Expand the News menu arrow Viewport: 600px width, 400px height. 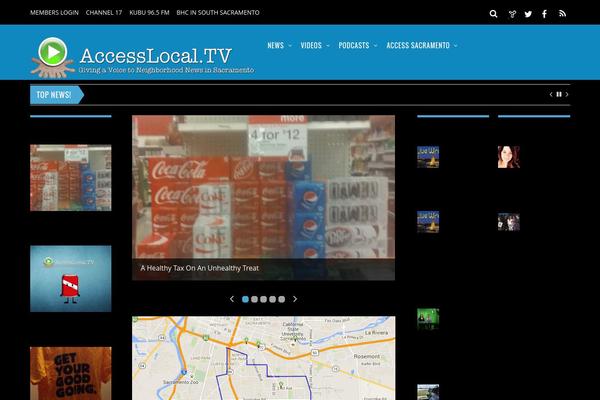click(x=290, y=46)
